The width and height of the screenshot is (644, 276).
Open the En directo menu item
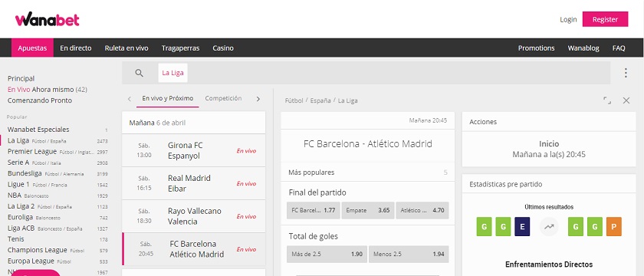(76, 48)
